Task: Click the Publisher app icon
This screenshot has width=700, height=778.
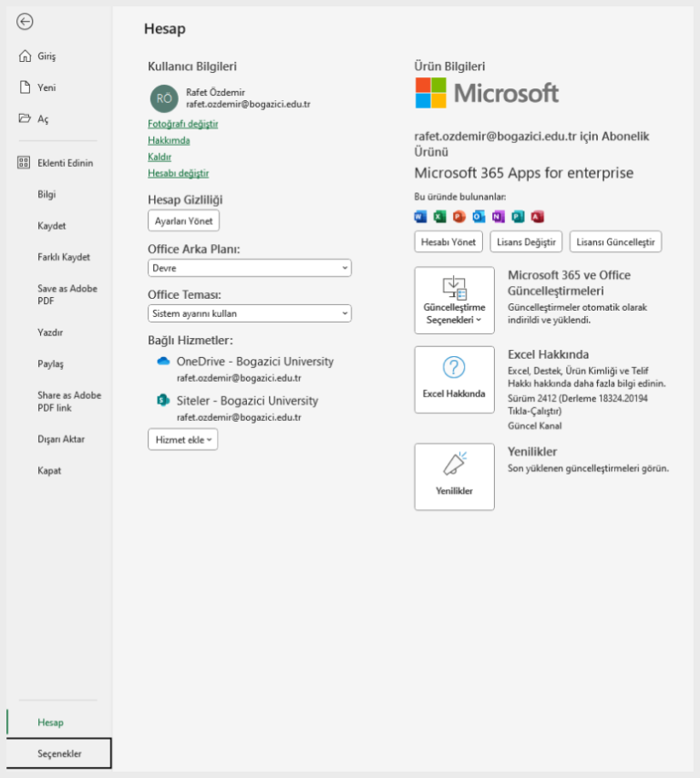Action: pyautogui.click(x=518, y=216)
